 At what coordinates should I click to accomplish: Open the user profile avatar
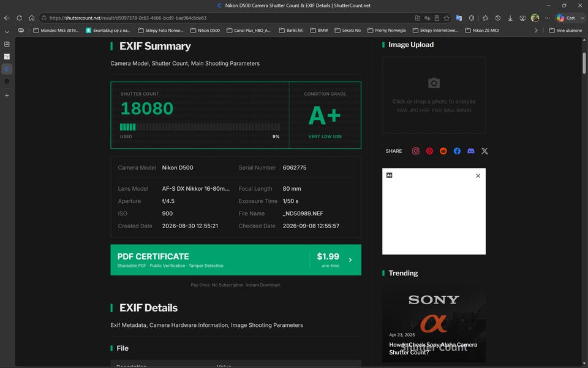[535, 18]
